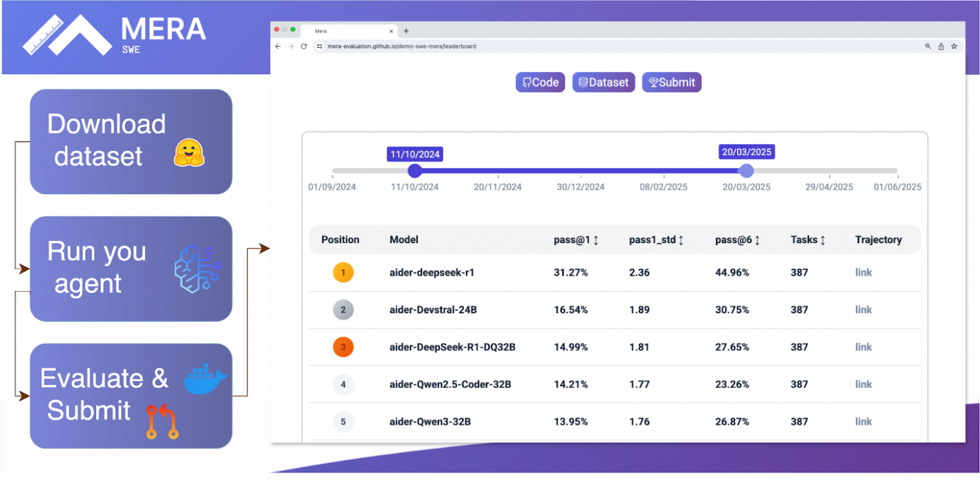Reload the Mera leaderboard page
Viewport: 980px width, 486px height.
[304, 47]
